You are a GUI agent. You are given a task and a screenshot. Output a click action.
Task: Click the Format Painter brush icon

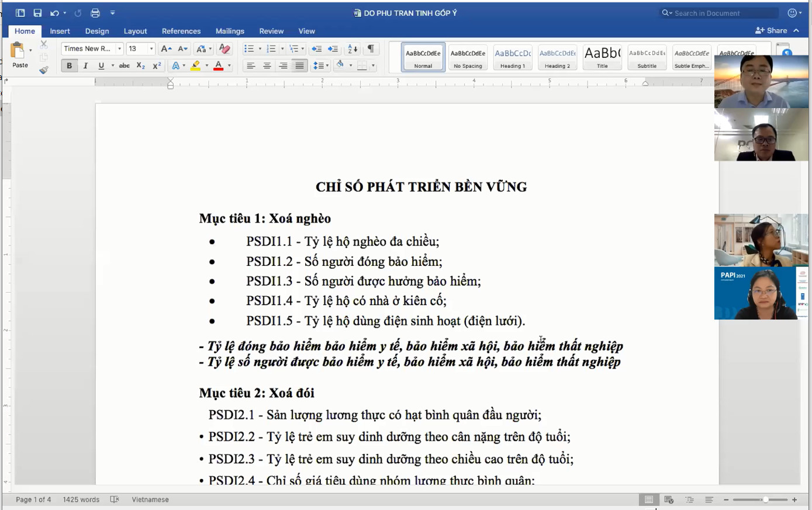[44, 70]
